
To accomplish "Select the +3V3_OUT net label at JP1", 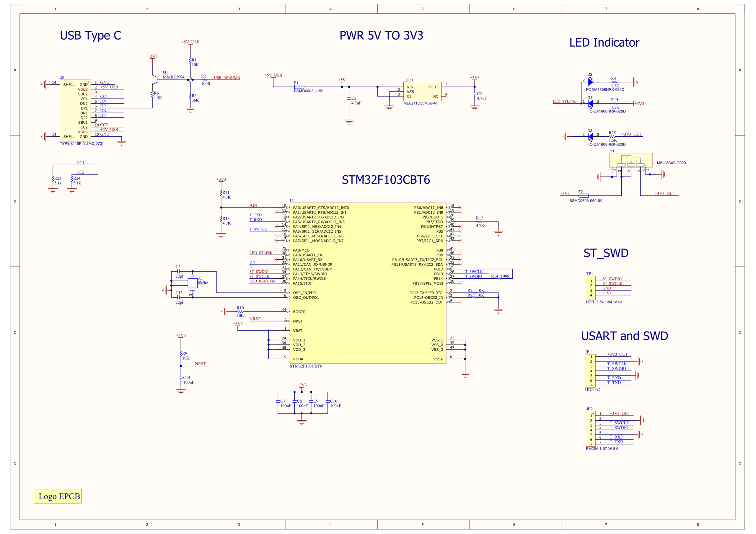I will tap(617, 354).
